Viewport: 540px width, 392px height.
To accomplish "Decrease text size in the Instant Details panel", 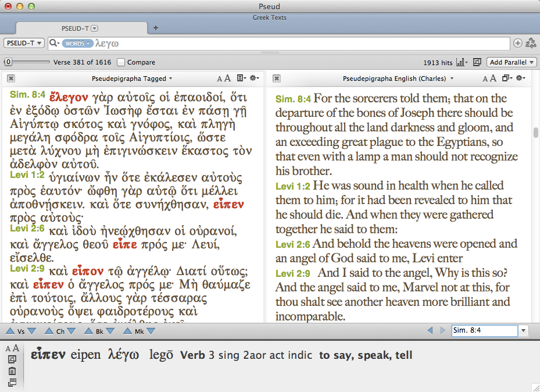I will [x=8, y=349].
